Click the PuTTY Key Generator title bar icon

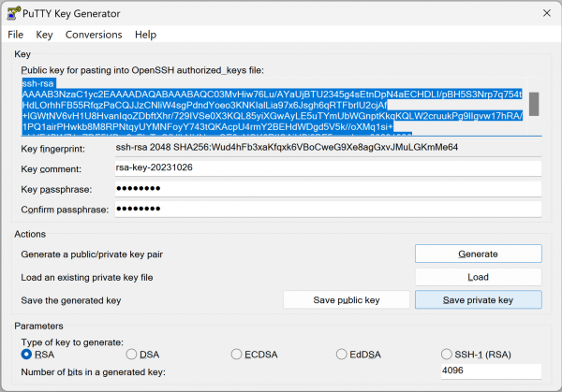[14, 14]
